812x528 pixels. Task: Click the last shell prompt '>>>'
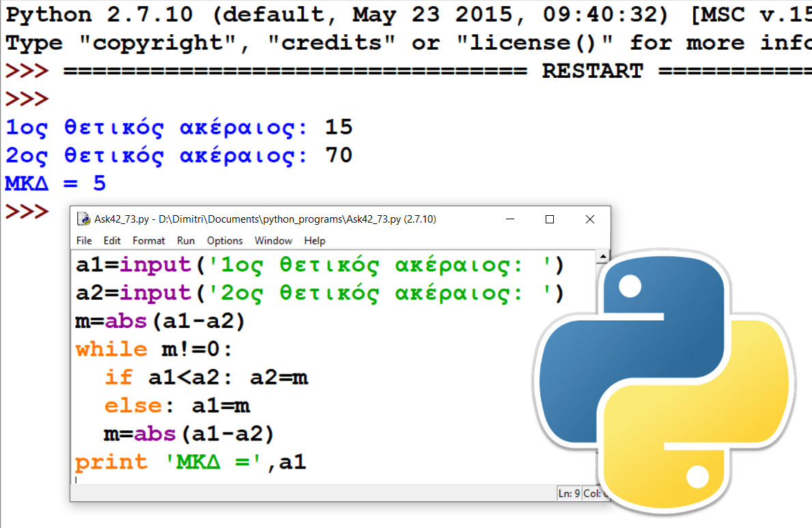[27, 212]
